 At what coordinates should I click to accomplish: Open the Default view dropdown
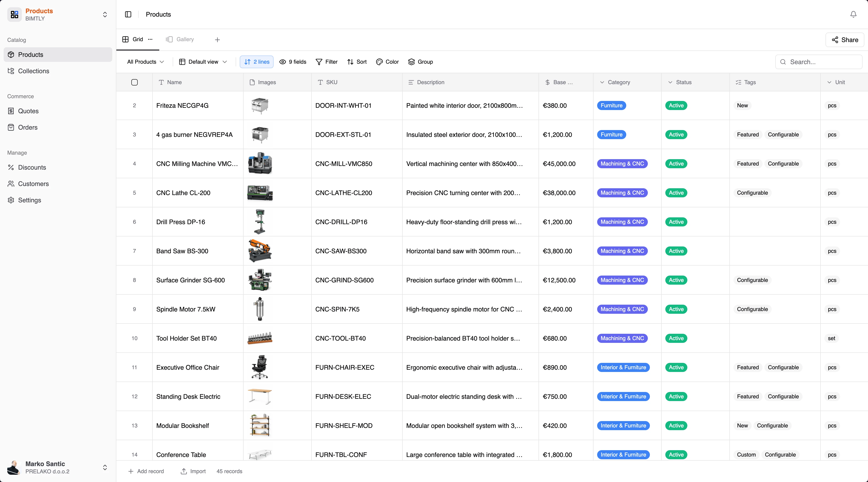point(202,62)
